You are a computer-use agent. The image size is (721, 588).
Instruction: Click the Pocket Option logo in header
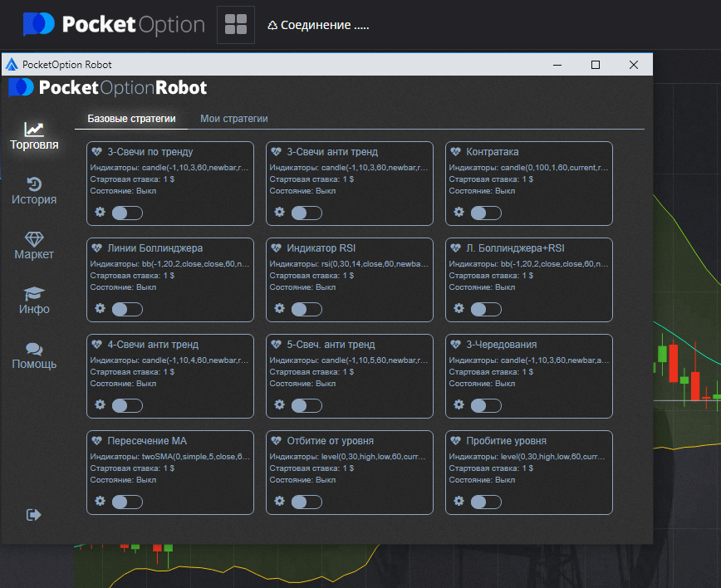click(114, 25)
